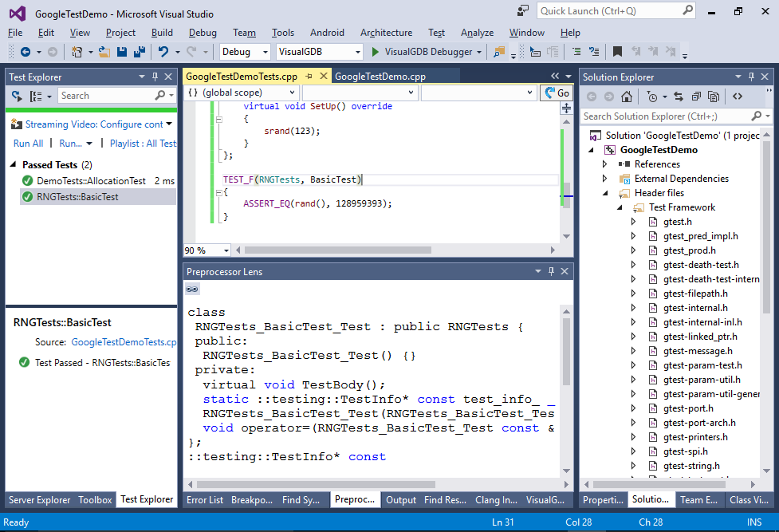The height and width of the screenshot is (532, 779).
Task: Click the Go button in the navigation bar
Action: [557, 93]
